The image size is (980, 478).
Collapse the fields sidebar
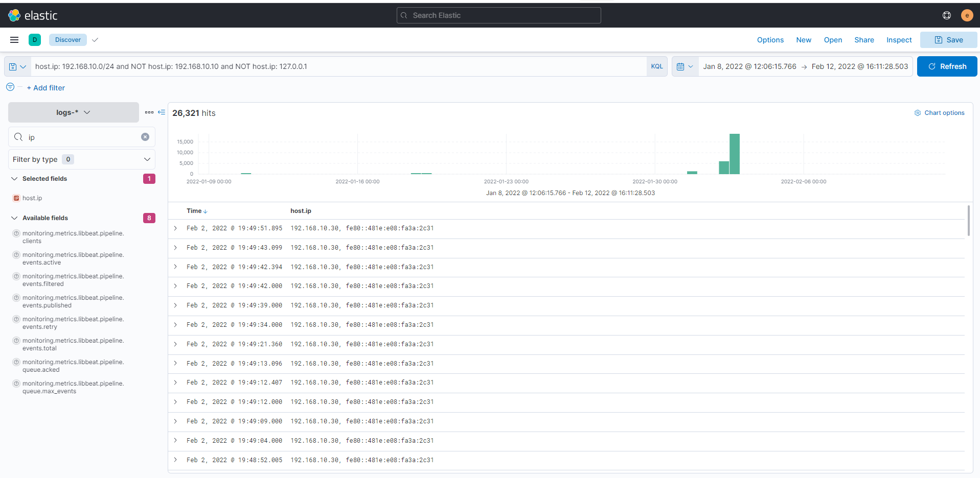click(162, 112)
